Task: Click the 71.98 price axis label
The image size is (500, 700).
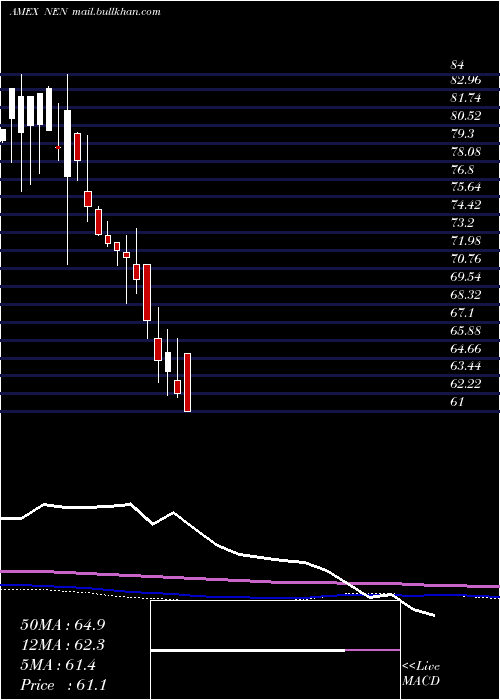Action: (x=466, y=241)
